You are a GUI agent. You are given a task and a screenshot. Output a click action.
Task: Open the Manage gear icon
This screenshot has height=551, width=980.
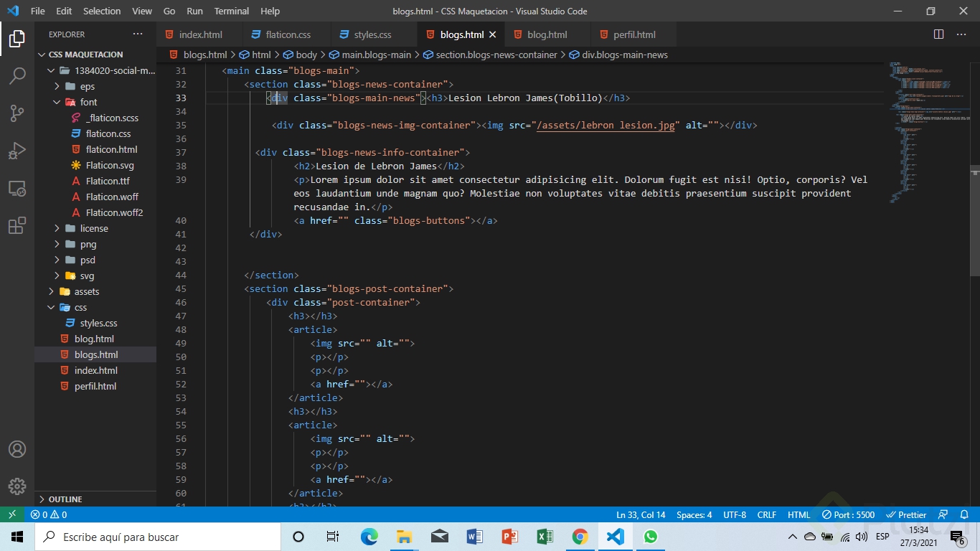pos(17,486)
